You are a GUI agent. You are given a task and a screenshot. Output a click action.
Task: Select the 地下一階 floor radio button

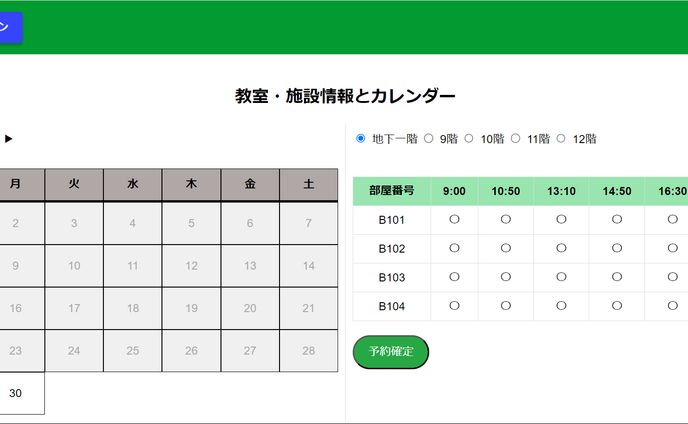361,138
